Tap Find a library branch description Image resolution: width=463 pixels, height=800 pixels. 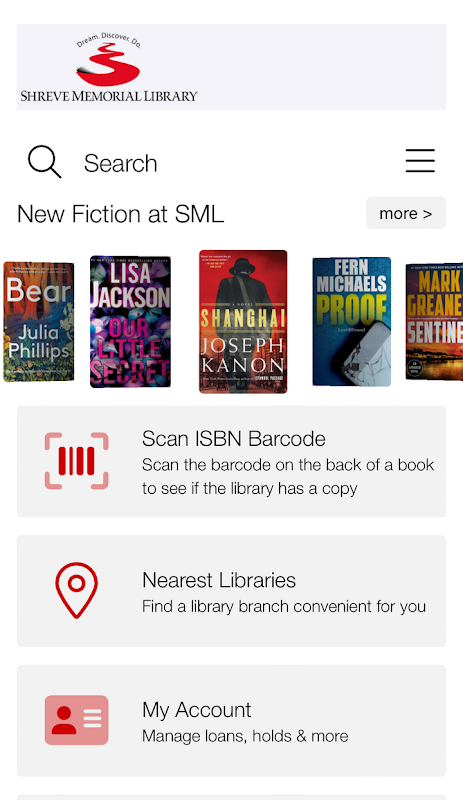284,607
